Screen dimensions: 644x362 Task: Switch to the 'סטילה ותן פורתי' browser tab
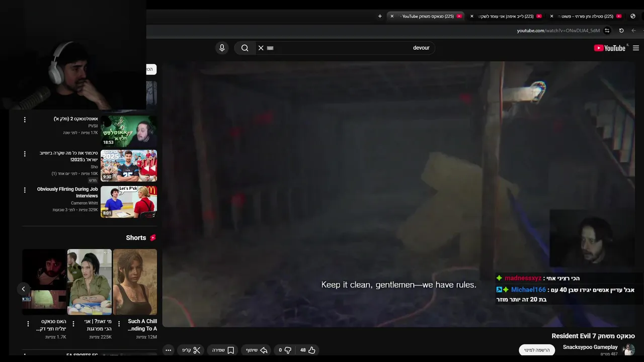587,16
